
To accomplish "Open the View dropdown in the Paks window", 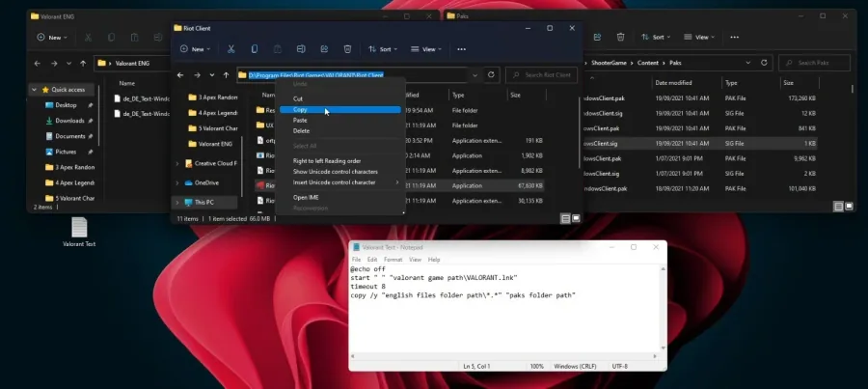I will coord(698,37).
